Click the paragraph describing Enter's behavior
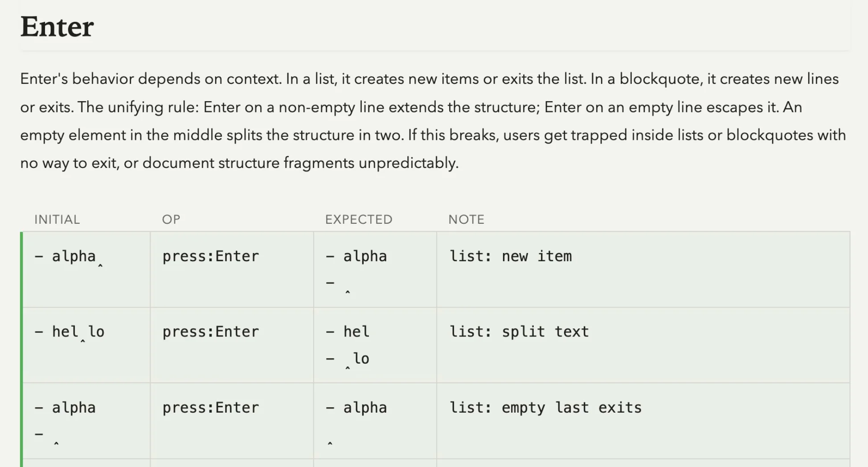Viewport: 868px width, 467px height. click(x=433, y=121)
